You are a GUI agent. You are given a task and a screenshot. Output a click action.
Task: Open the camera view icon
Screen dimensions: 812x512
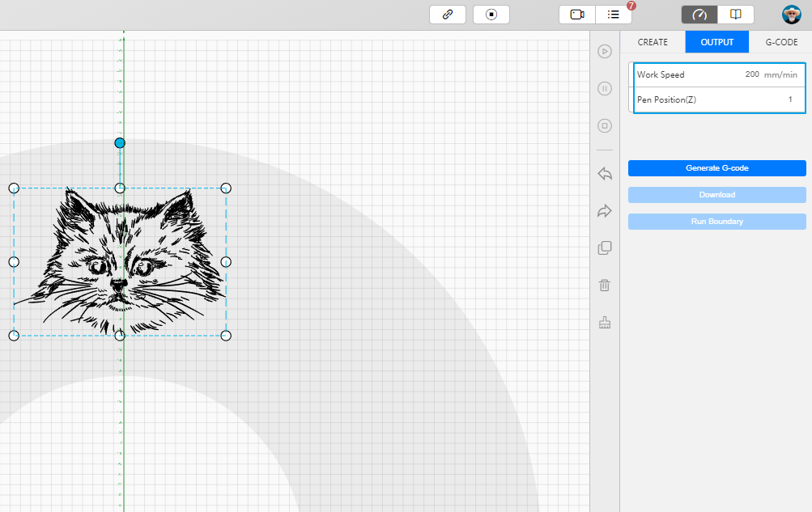[x=577, y=15]
